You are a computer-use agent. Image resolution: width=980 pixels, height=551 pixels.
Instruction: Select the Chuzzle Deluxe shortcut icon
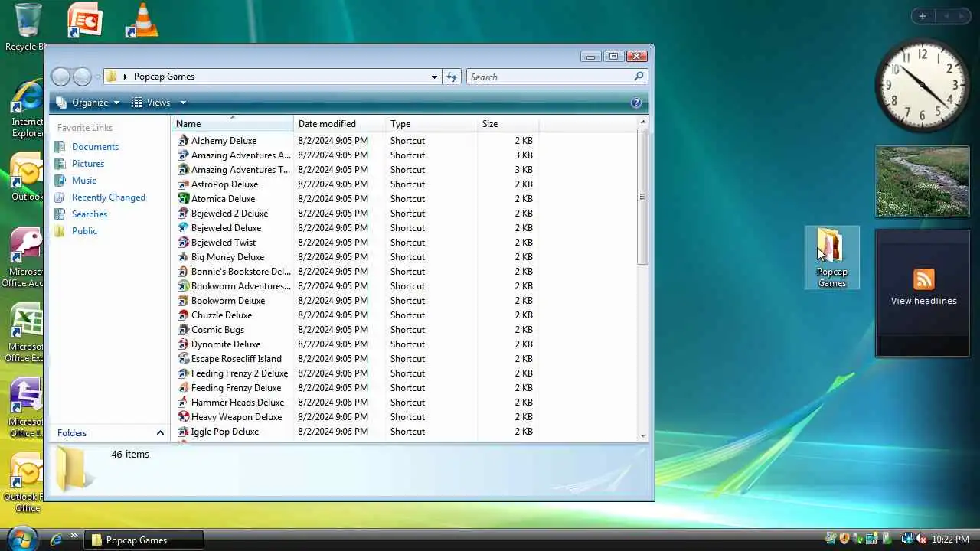point(183,315)
